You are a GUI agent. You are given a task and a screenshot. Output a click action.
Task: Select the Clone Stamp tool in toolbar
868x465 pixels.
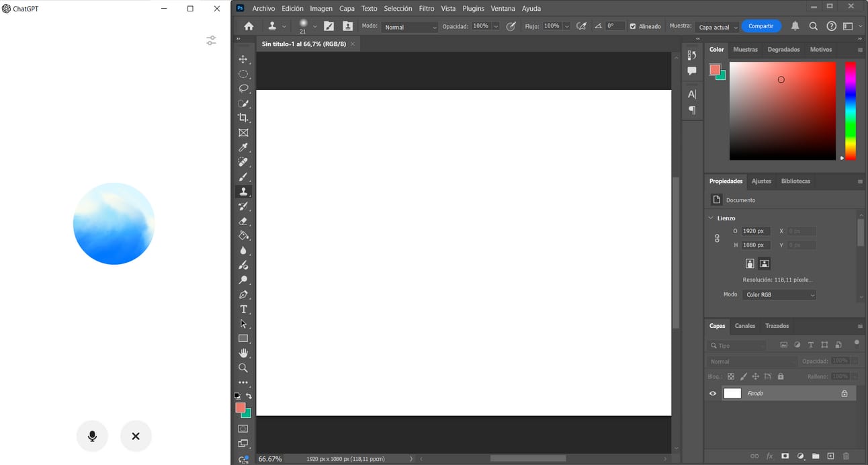click(x=243, y=192)
